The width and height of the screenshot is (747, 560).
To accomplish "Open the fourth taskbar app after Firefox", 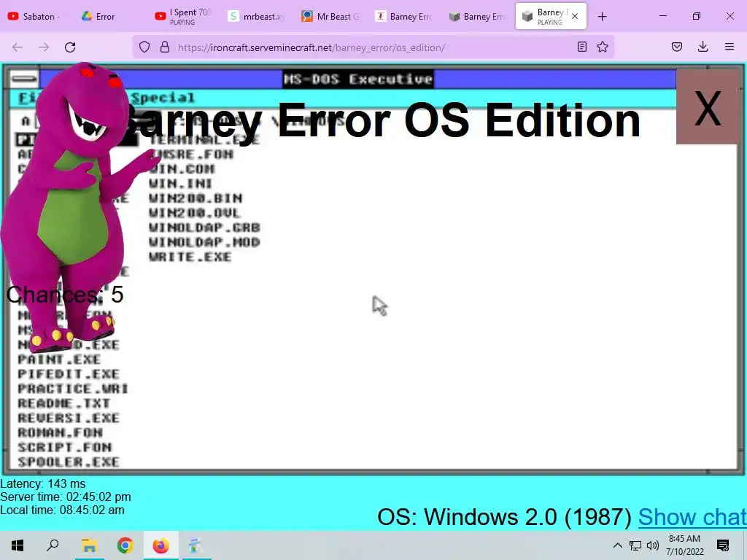I will (196, 545).
